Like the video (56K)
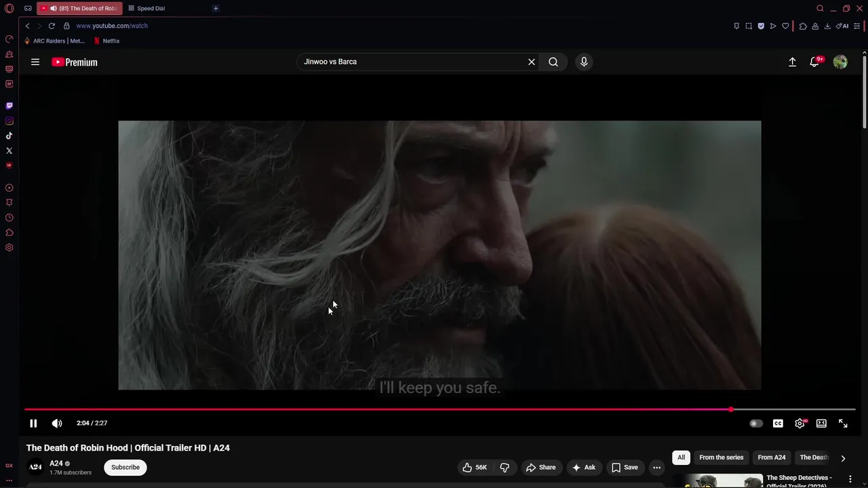This screenshot has height=488, width=868. coord(475,467)
